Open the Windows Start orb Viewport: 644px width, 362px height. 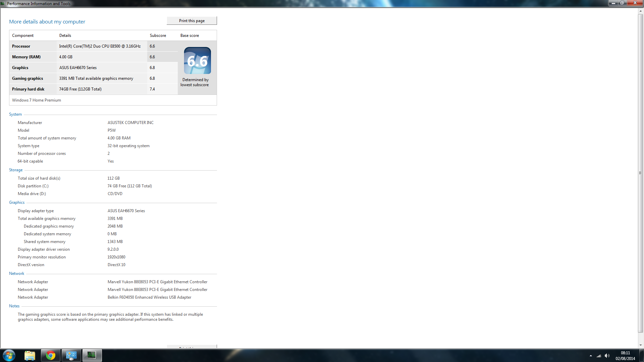click(9, 355)
